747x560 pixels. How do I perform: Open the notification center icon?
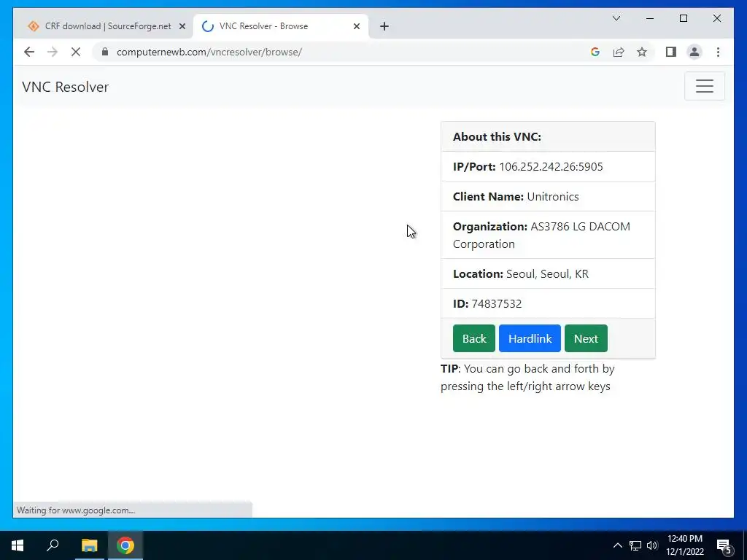click(724, 545)
